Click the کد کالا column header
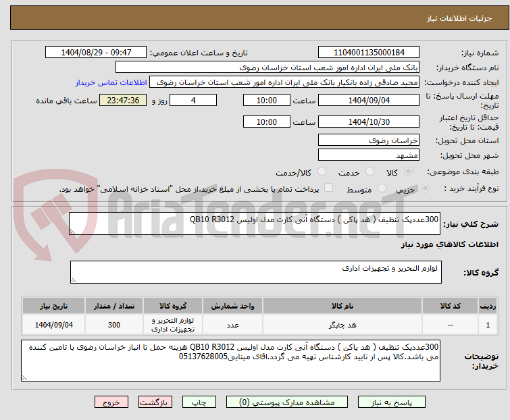 tap(450, 306)
